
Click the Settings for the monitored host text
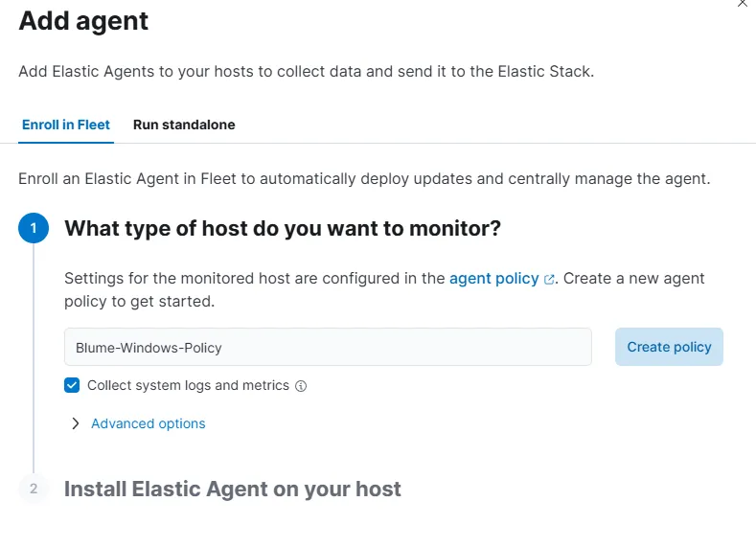(x=255, y=278)
